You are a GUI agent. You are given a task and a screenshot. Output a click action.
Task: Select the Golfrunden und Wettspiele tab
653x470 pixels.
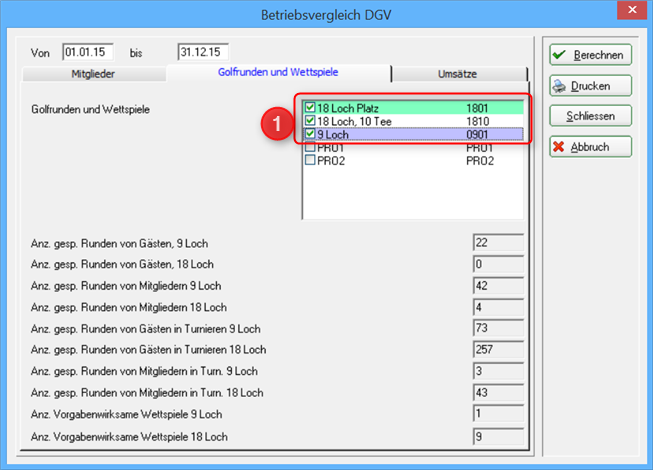pos(278,72)
